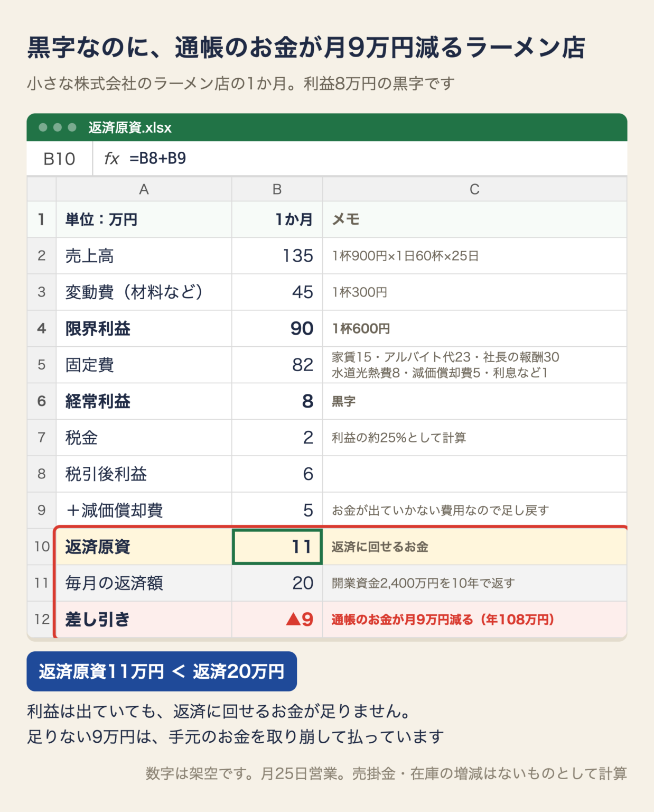
Task: Select column B header
Action: 277,189
